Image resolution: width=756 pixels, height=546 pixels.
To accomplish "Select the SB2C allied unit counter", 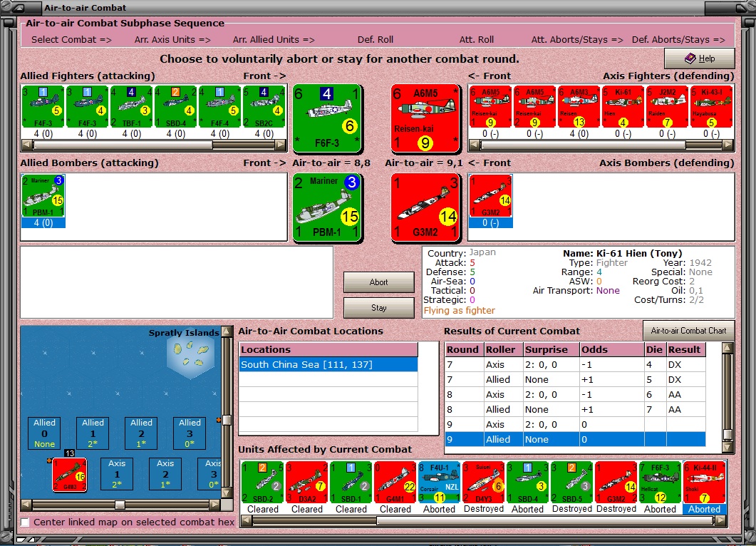I will 264,107.
